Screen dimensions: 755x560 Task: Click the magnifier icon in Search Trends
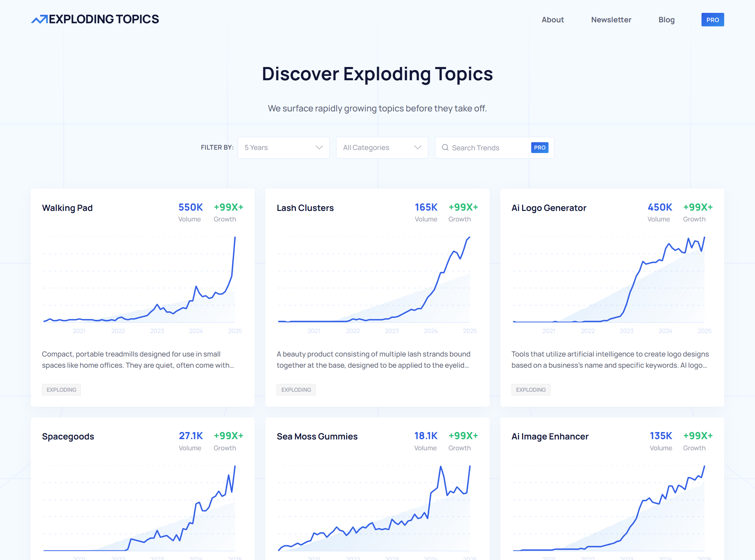point(445,148)
